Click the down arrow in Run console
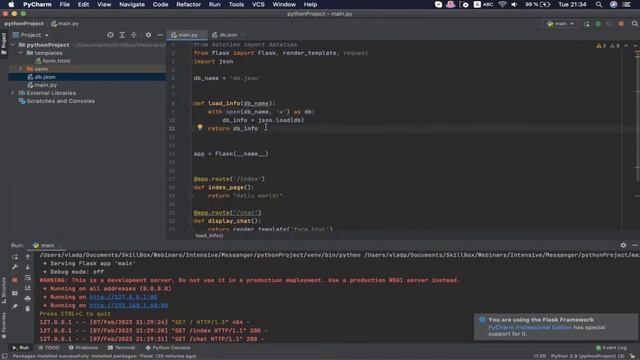This screenshot has height=360, width=640. [28, 267]
